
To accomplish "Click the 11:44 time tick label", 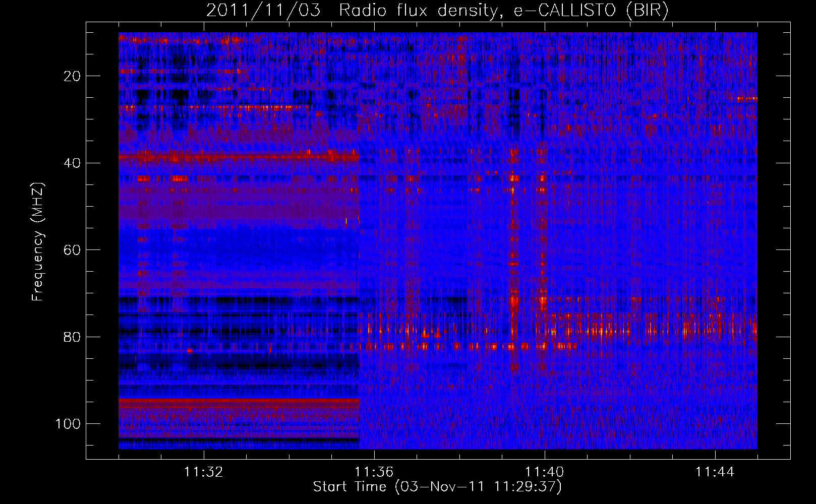I will 715,472.
